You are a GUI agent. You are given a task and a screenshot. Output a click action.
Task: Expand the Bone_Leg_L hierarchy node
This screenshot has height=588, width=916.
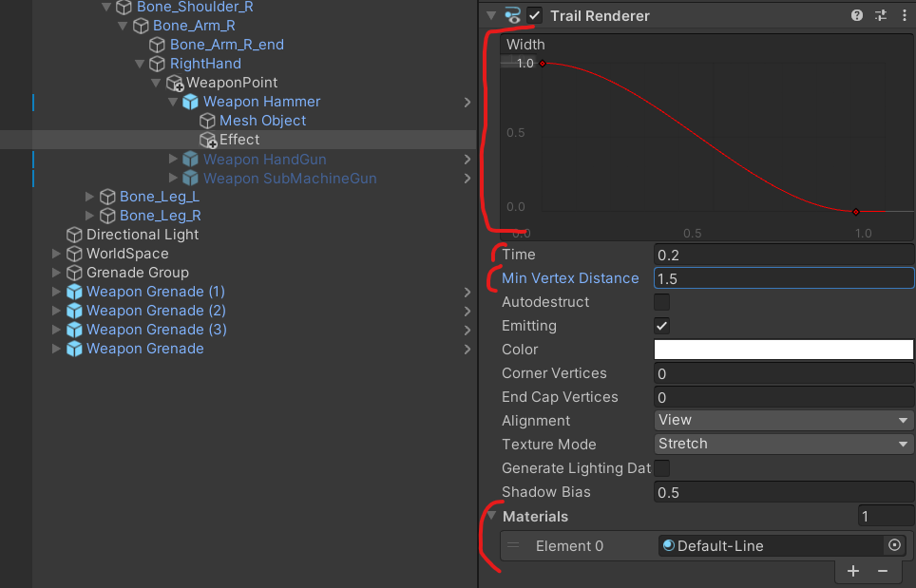coord(90,197)
